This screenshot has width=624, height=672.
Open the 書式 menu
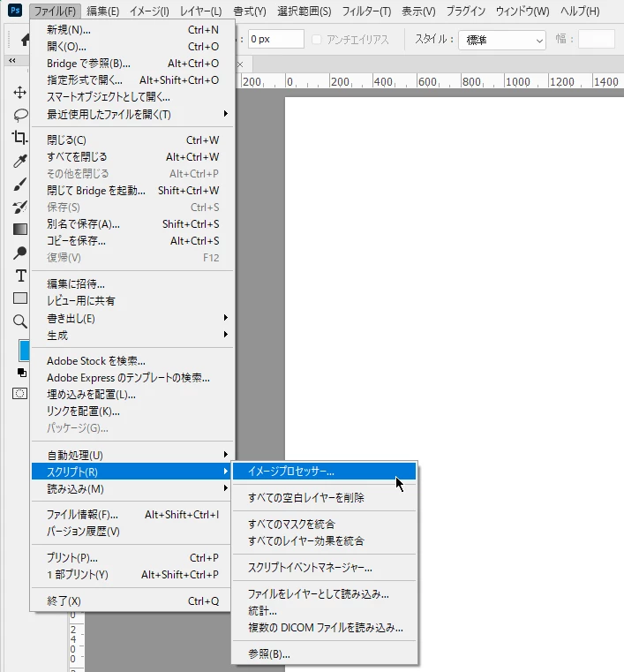pyautogui.click(x=250, y=11)
